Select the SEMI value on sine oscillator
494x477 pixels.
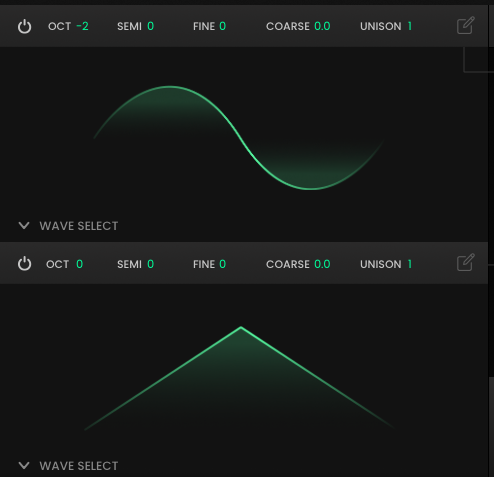[150, 26]
